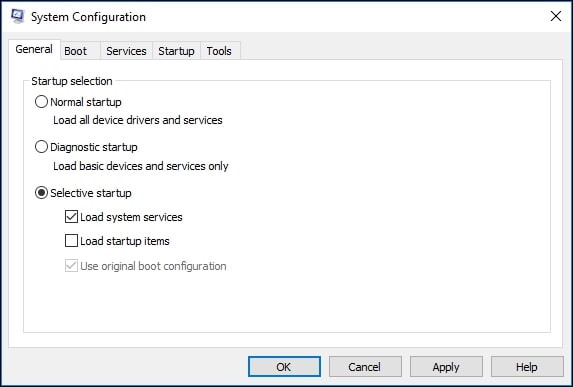Toggle Use original boot configuration checkbox
573x387 pixels.
coord(71,266)
